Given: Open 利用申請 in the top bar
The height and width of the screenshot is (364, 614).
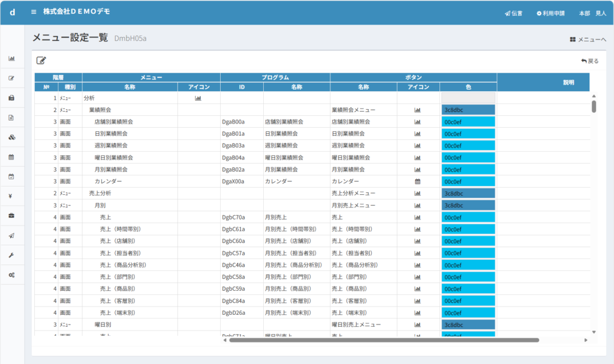Looking at the screenshot, I should pos(550,13).
